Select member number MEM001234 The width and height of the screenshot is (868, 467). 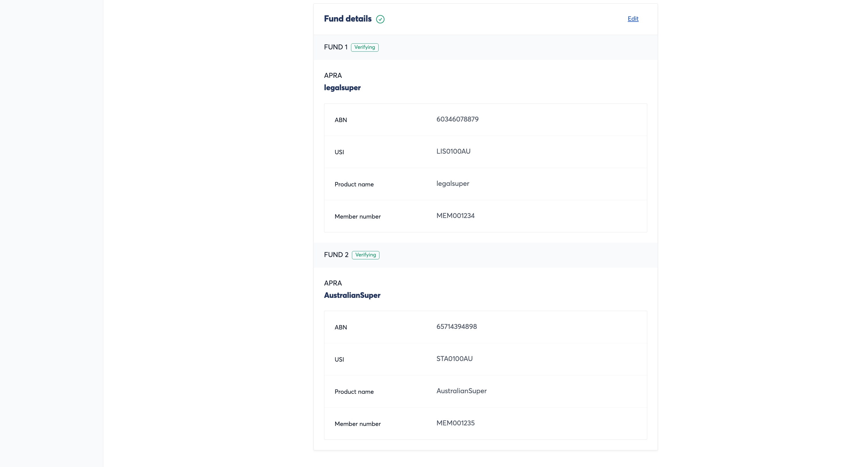coord(455,216)
